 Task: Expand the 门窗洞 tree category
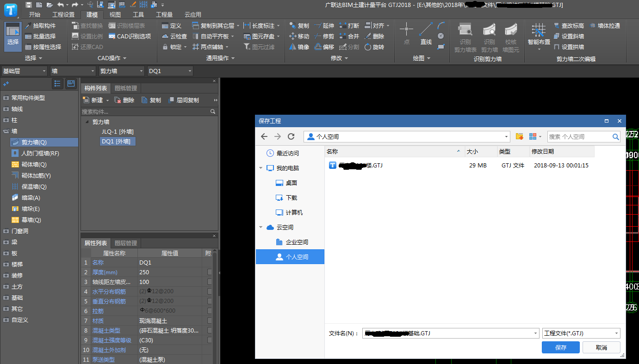(x=6, y=231)
